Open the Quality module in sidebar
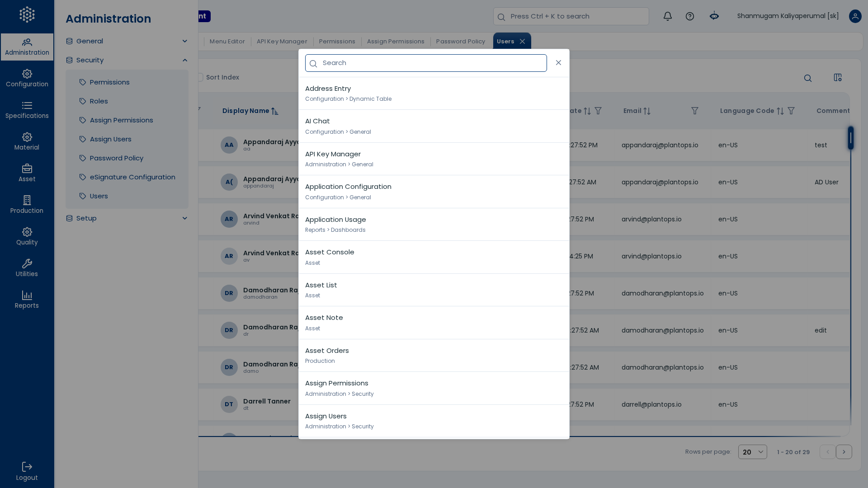 [x=27, y=237]
